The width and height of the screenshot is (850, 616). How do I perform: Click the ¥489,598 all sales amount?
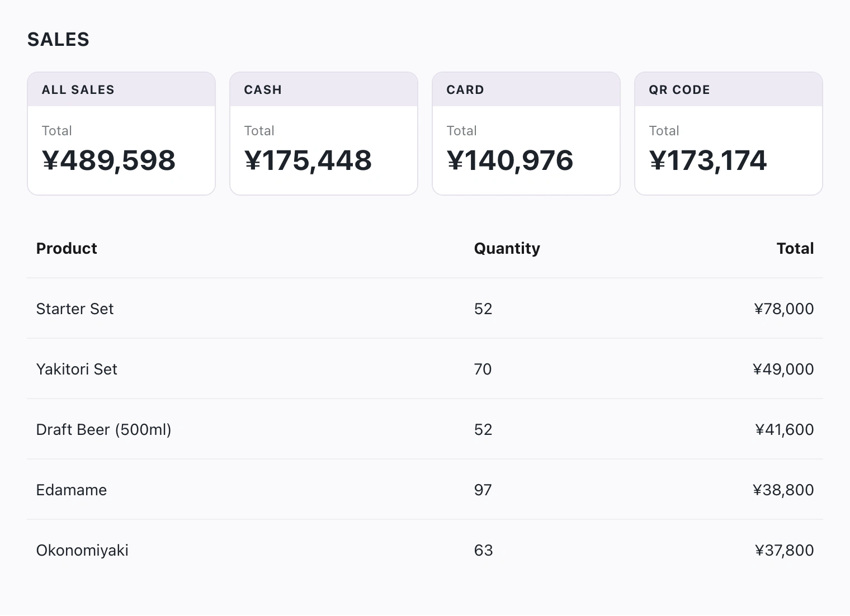pos(109,160)
